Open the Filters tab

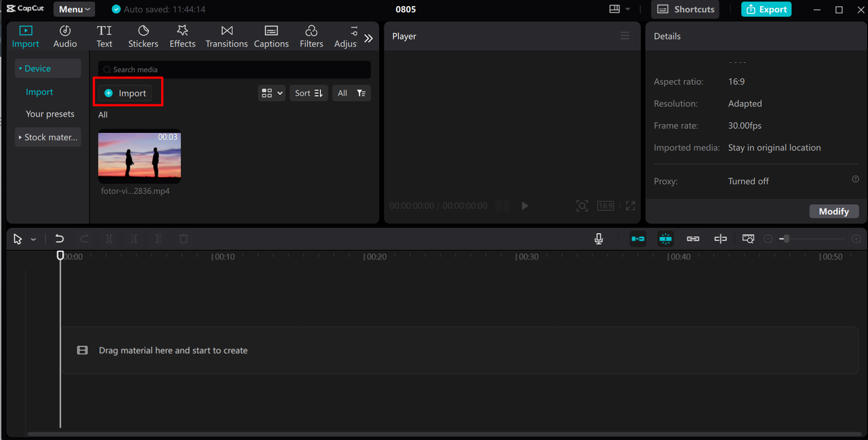point(311,37)
